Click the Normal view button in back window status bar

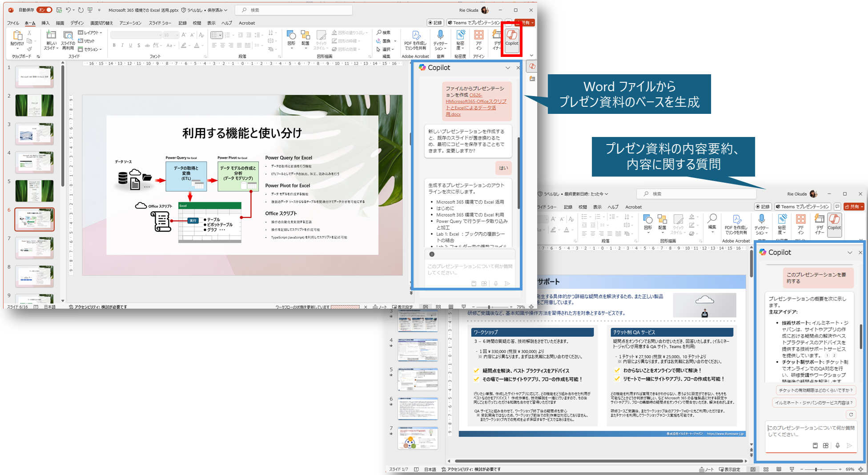753,469
